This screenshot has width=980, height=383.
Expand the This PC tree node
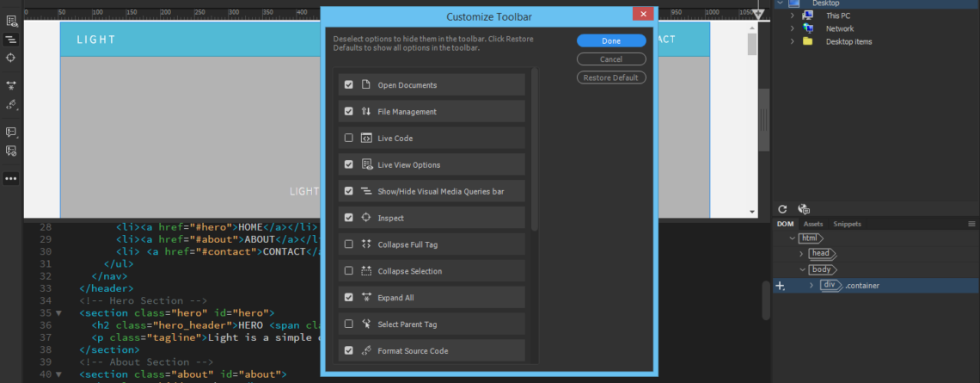(792, 15)
